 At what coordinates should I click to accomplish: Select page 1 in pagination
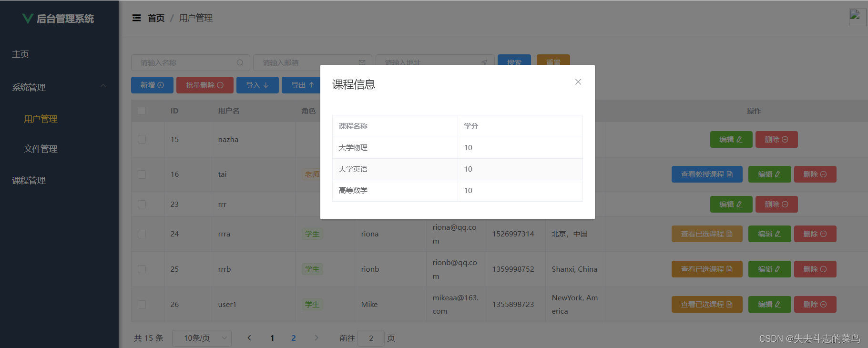pos(272,338)
